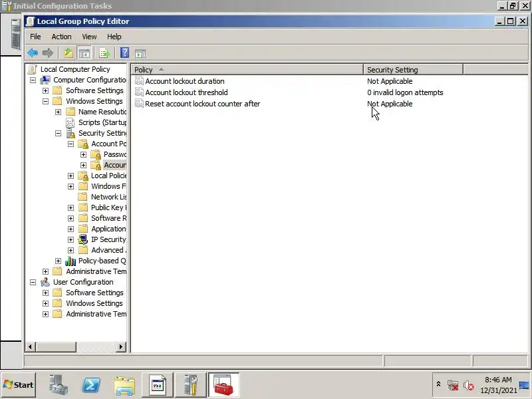Toggle the Show/Hide Console Tree icon
The image size is (532, 399).
pos(84,53)
